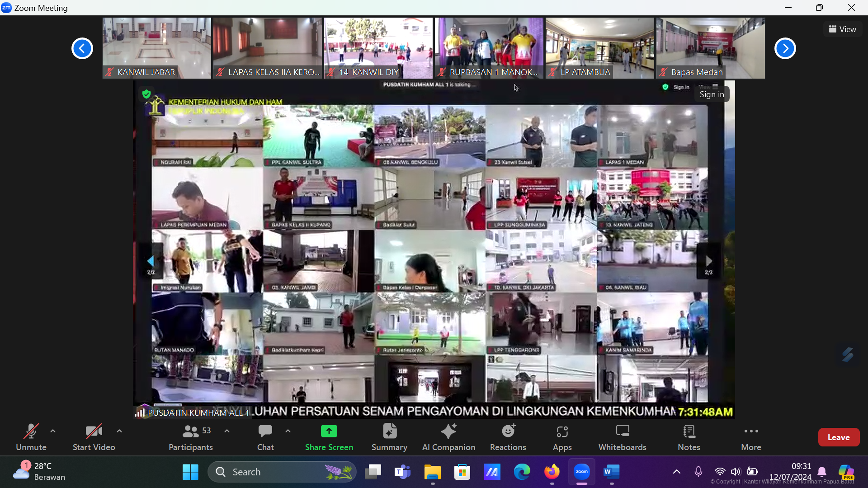Click the taskbar Search box
The width and height of the screenshot is (868, 488).
pyautogui.click(x=282, y=472)
